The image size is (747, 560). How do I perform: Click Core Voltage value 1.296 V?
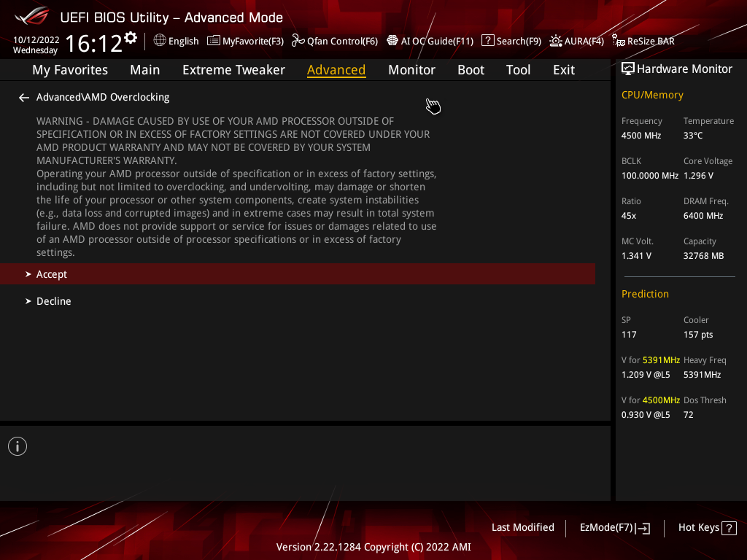698,176
